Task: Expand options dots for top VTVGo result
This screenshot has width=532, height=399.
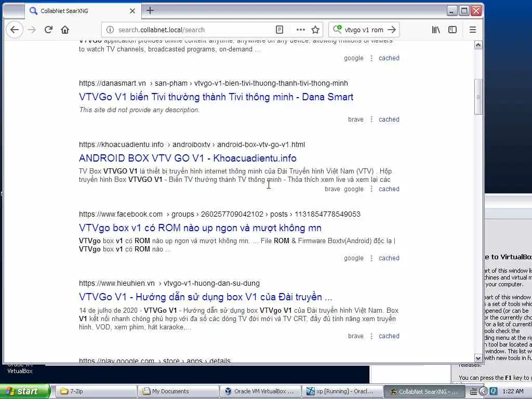Action: [x=371, y=58]
